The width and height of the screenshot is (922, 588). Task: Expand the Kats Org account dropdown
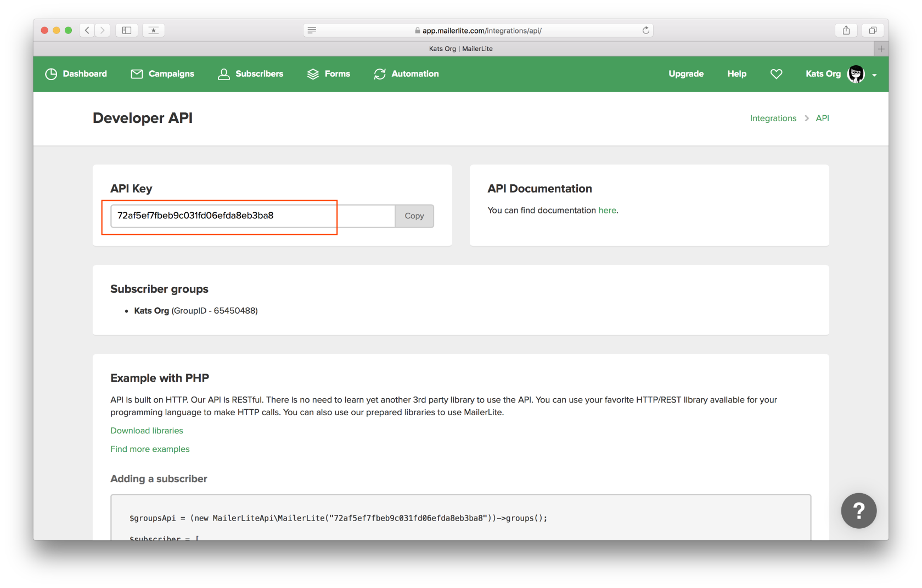click(874, 76)
